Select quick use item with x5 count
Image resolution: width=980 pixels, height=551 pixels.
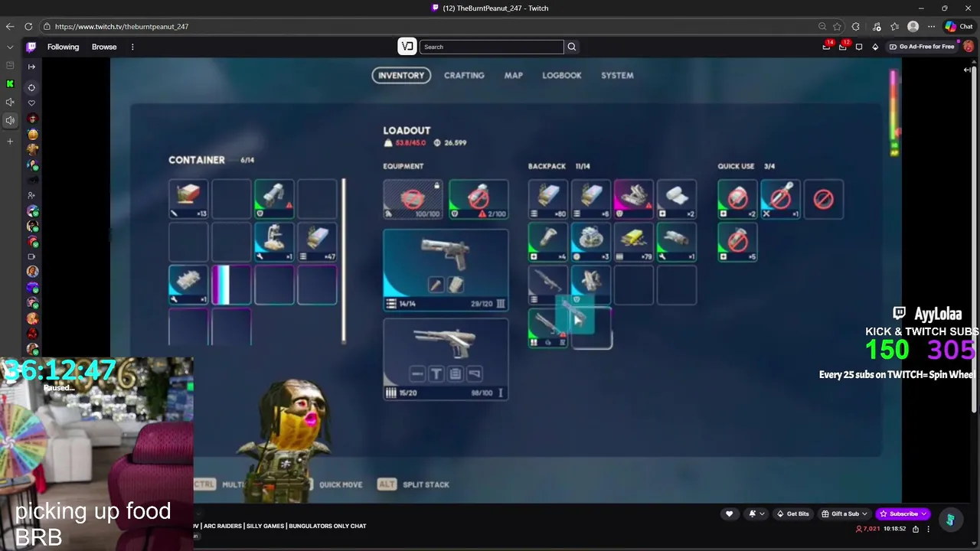[x=738, y=242]
